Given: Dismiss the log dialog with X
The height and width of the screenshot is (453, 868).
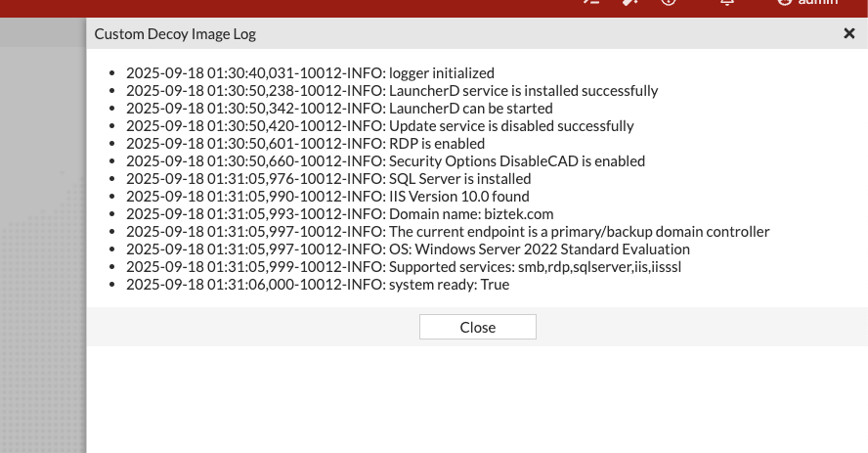Looking at the screenshot, I should (x=848, y=33).
